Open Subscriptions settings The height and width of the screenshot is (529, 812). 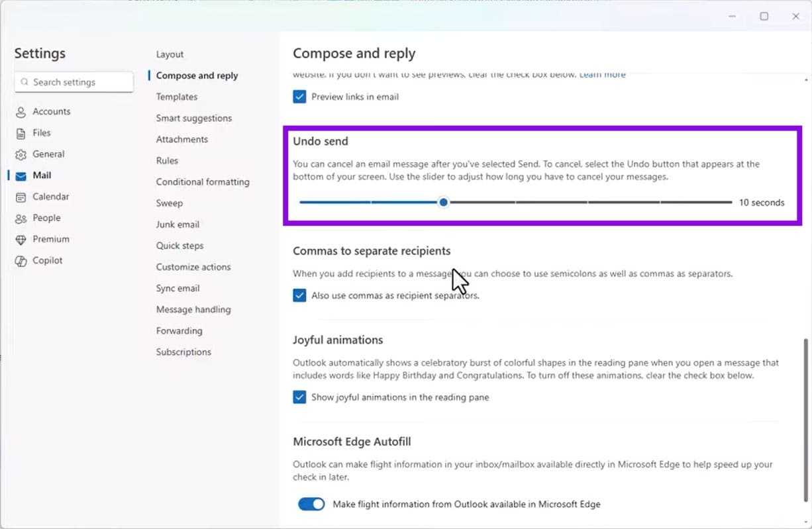pos(183,352)
